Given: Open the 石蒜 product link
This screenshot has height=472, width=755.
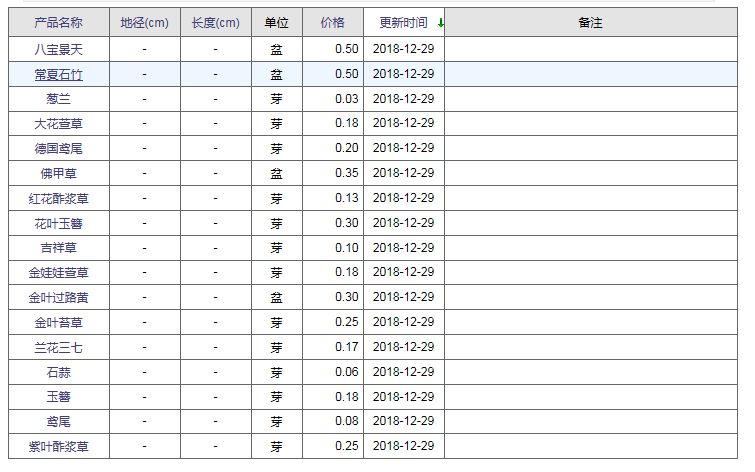Looking at the screenshot, I should click(x=58, y=373).
